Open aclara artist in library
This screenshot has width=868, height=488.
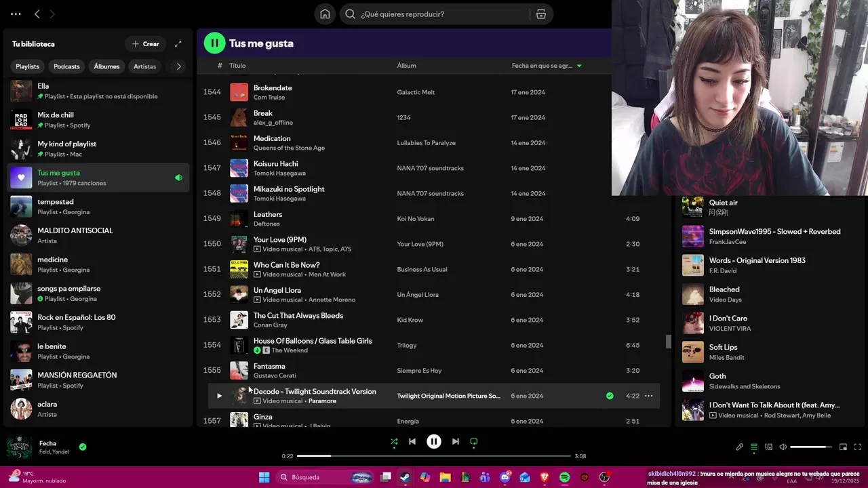pyautogui.click(x=98, y=409)
